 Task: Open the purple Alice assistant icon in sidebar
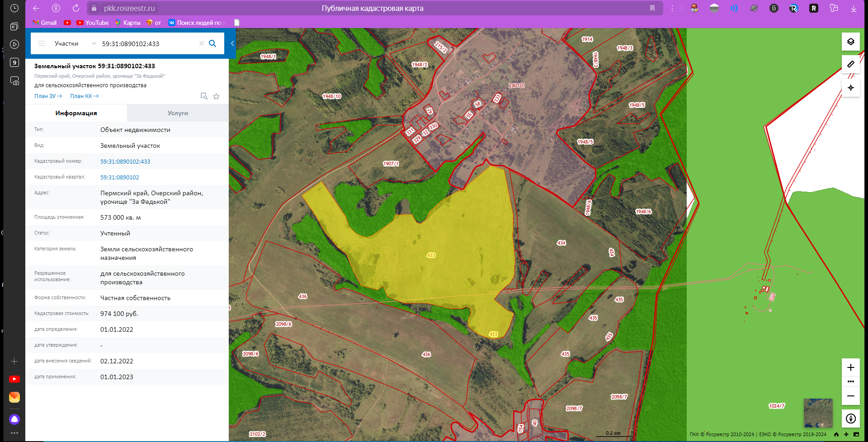click(14, 419)
